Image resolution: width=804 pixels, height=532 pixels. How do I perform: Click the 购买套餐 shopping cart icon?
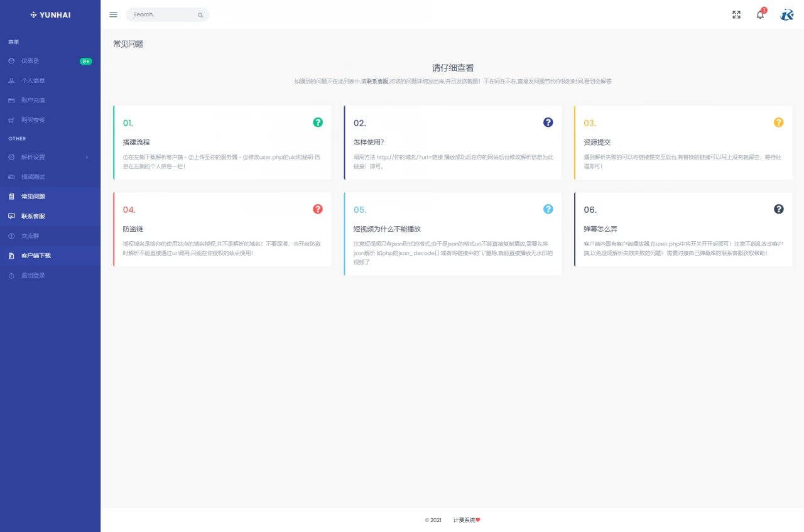tap(11, 120)
